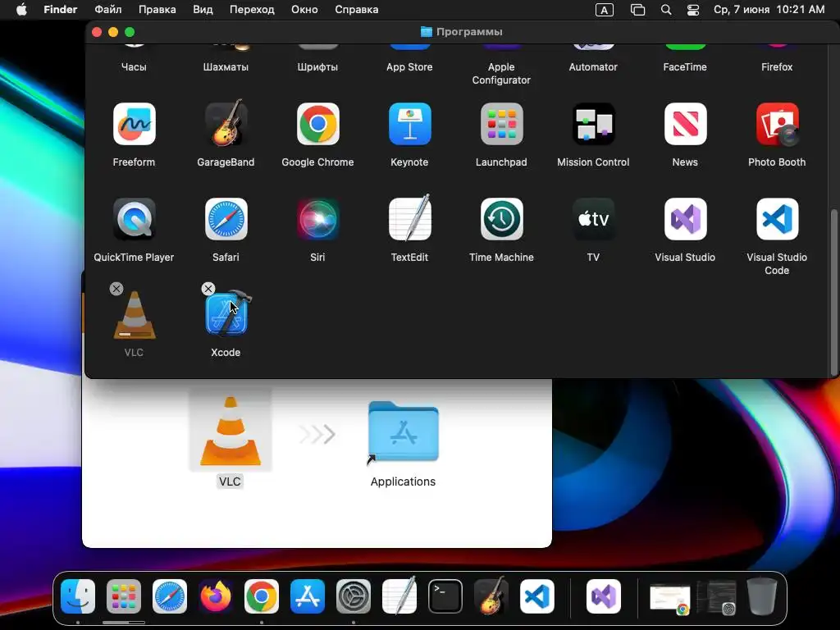Click the Visual Studio Code app icon
The image size is (840, 630).
[x=777, y=219]
